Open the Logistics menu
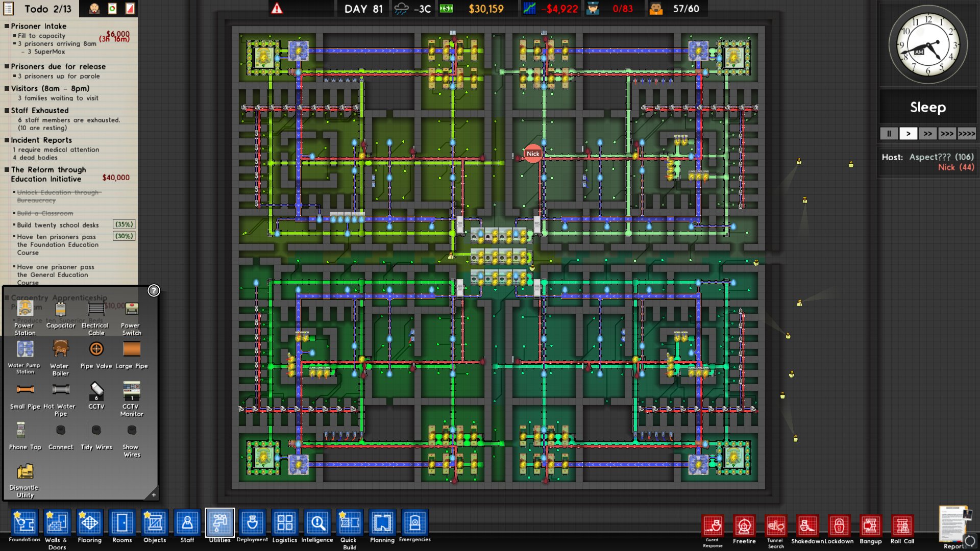This screenshot has height=551, width=980. click(284, 523)
